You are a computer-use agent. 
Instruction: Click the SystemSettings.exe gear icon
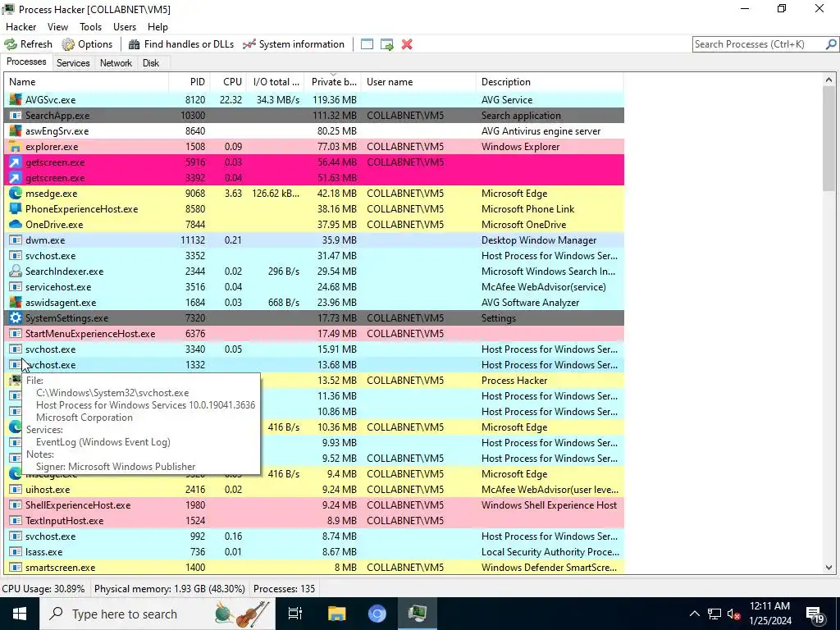[x=16, y=317]
